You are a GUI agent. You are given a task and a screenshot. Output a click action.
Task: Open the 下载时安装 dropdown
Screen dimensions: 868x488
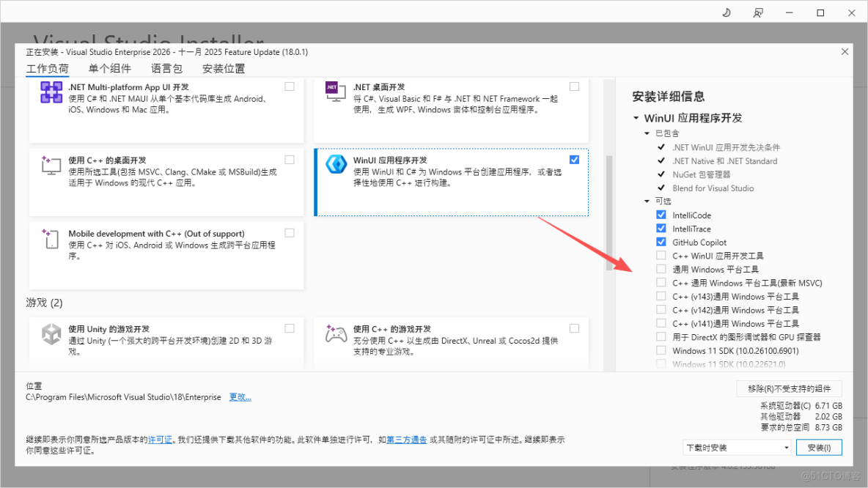(736, 447)
